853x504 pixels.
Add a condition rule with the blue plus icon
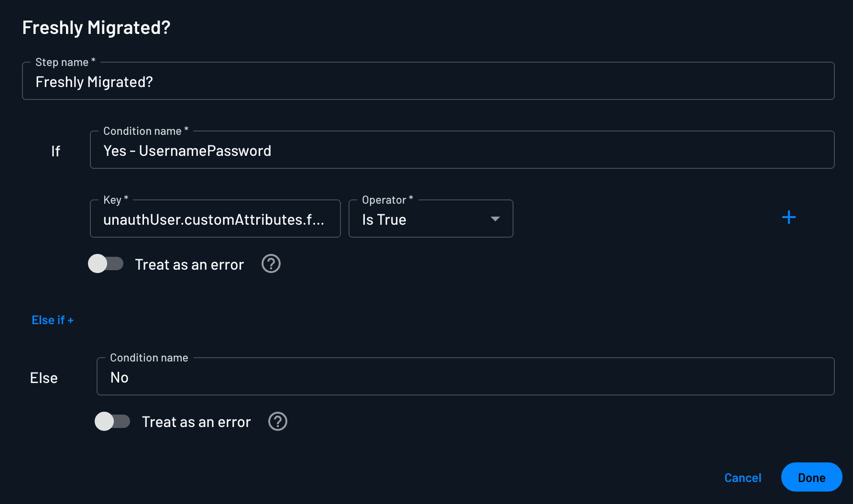(789, 218)
